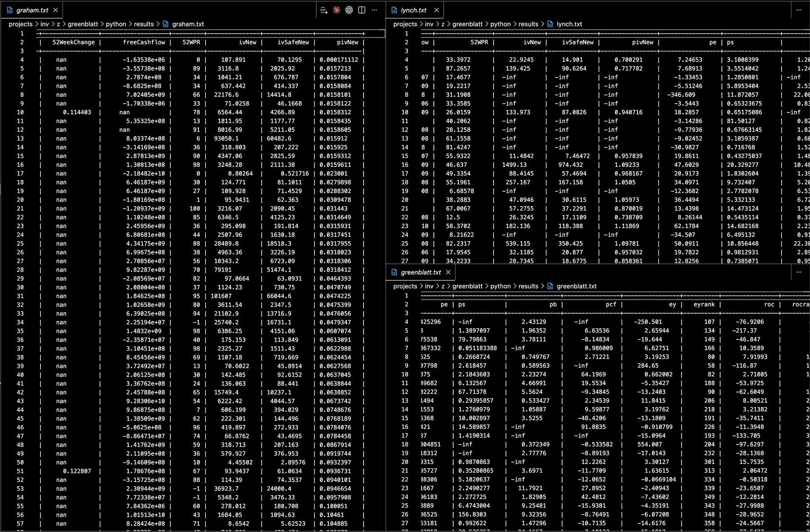810x532 pixels.
Task: Click file icon on the greenblatt.txt tab
Action: tap(394, 272)
